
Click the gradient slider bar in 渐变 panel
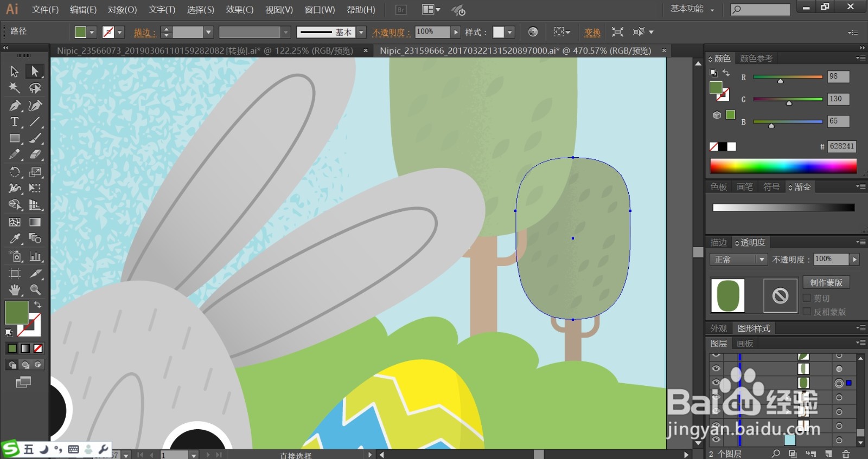783,208
